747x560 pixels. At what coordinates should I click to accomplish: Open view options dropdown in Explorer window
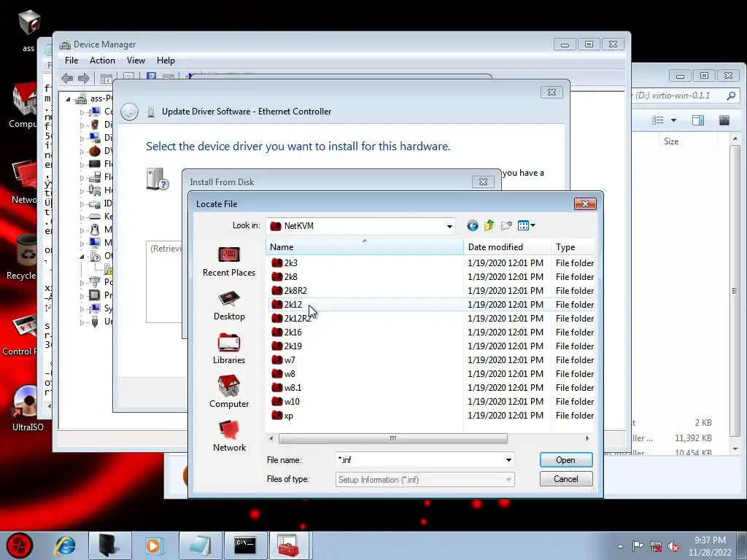coord(673,120)
